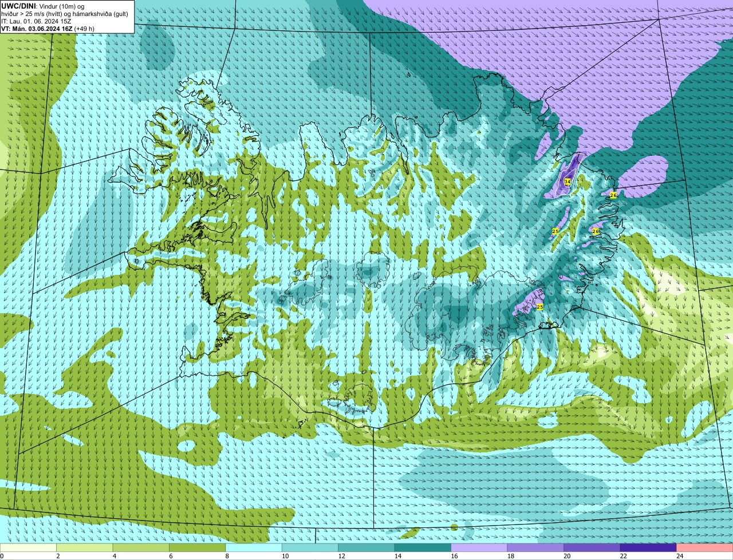
Task: Click the 16–18 m/s pale lavender legend swatch
Action: click(x=479, y=547)
